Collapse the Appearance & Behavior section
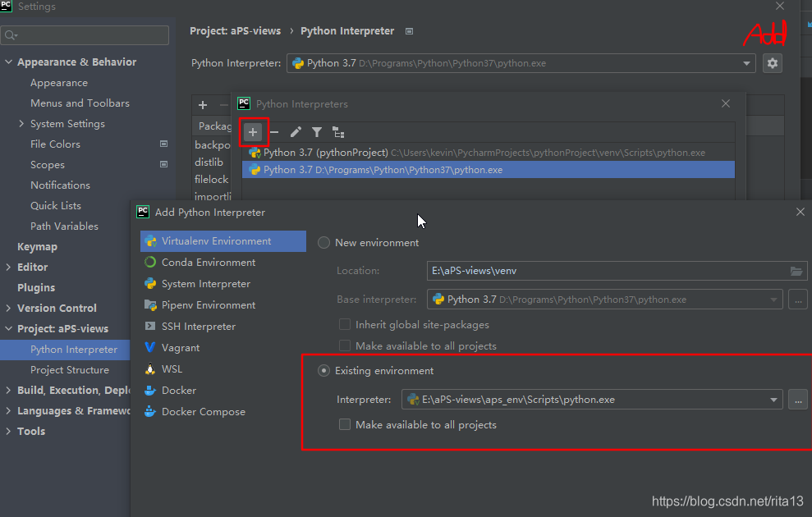The width and height of the screenshot is (812, 517). (x=8, y=62)
